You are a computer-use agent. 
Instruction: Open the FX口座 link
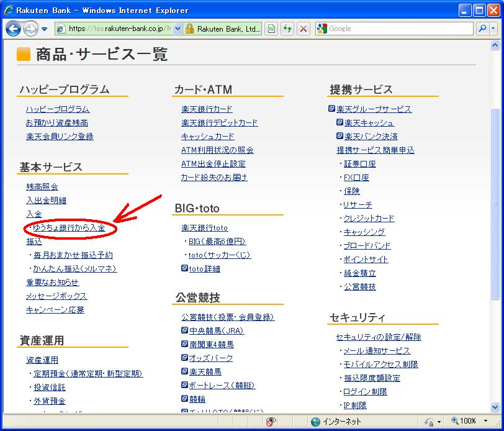(x=356, y=178)
